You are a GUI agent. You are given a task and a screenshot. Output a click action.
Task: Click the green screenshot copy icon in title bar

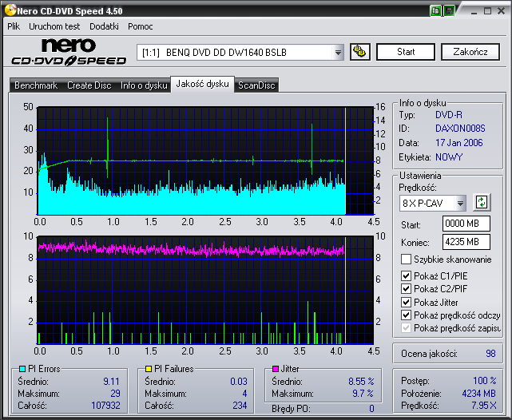pyautogui.click(x=435, y=10)
